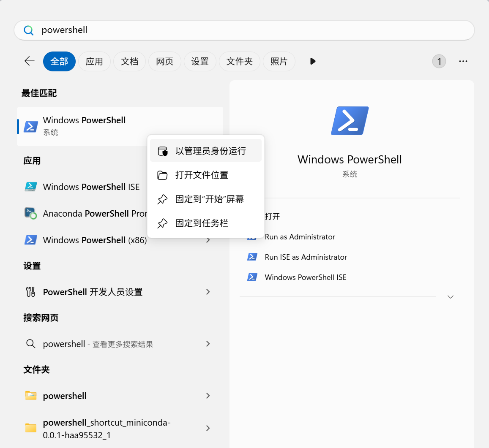The height and width of the screenshot is (448, 489).
Task: Select 固定到任务栏 in the context menu
Action: pos(205,223)
